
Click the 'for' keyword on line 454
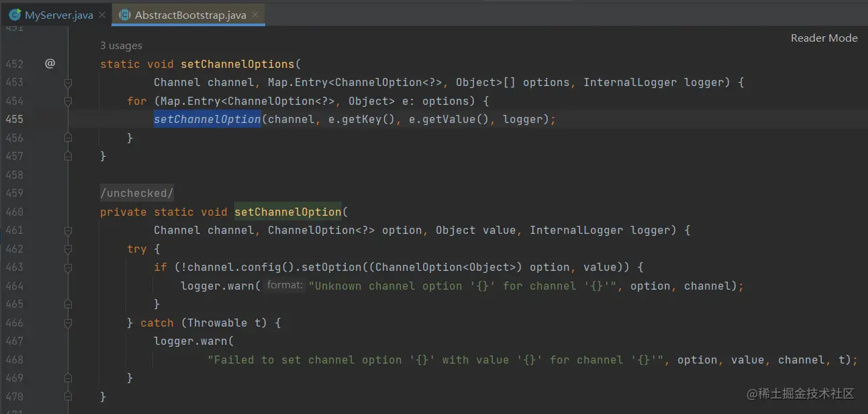point(137,101)
